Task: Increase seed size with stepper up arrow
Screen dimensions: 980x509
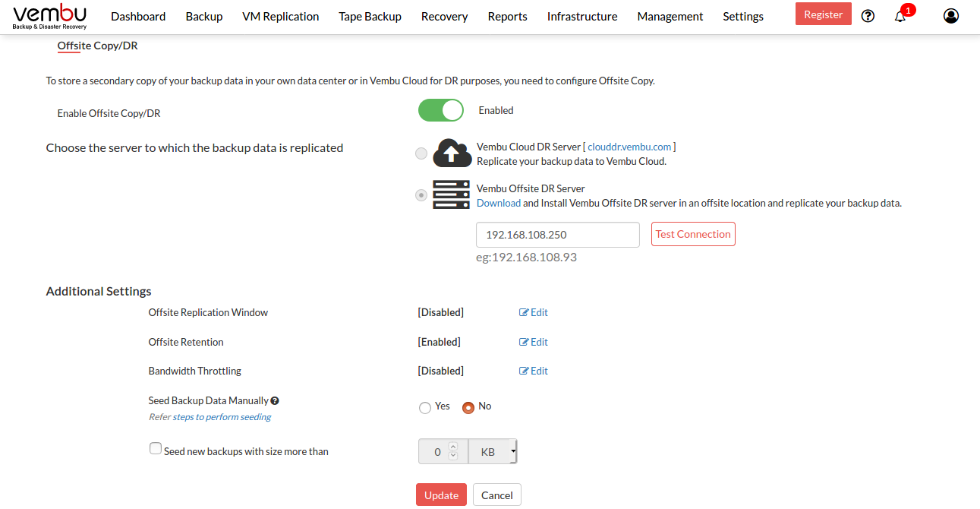Action: (x=453, y=447)
